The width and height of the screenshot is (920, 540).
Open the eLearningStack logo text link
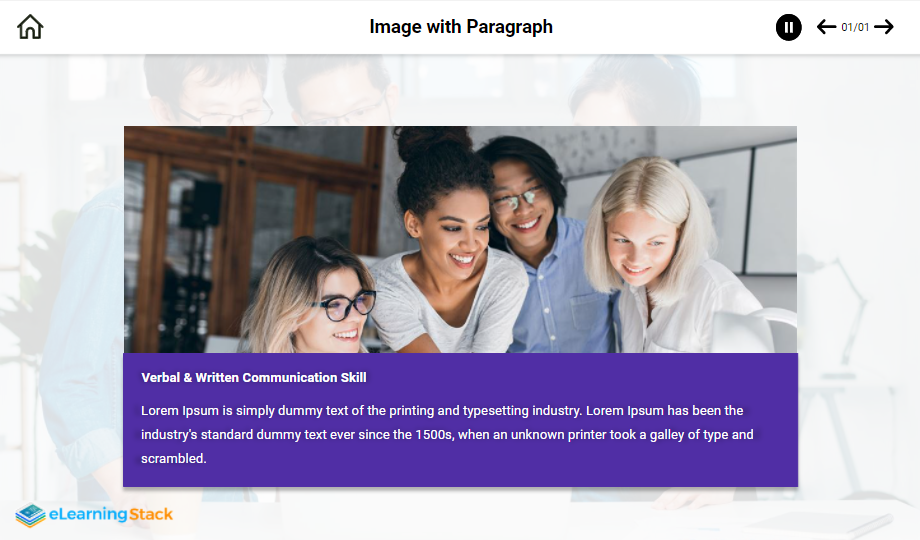(x=95, y=515)
